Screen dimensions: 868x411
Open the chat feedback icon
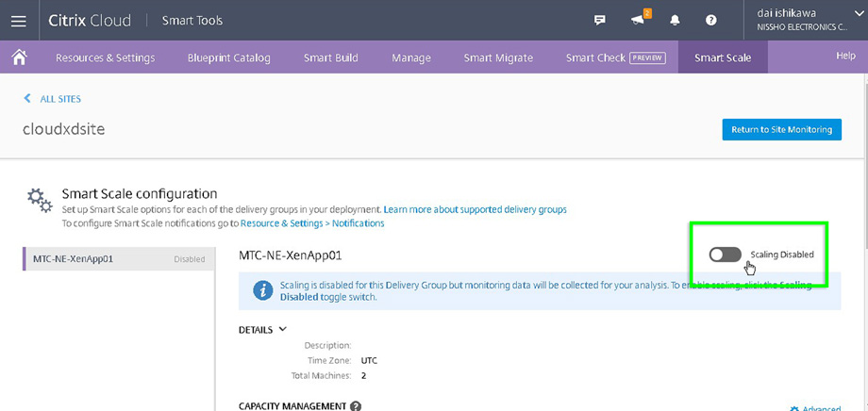point(599,21)
